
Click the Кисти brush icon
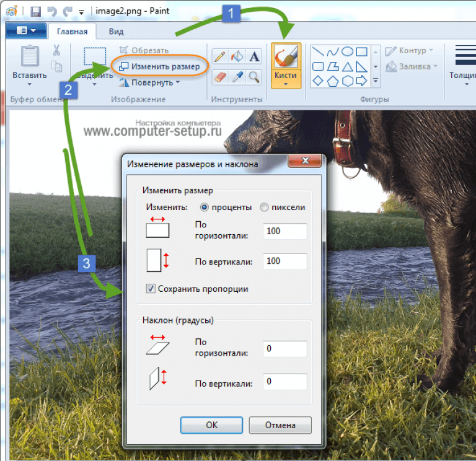[286, 56]
